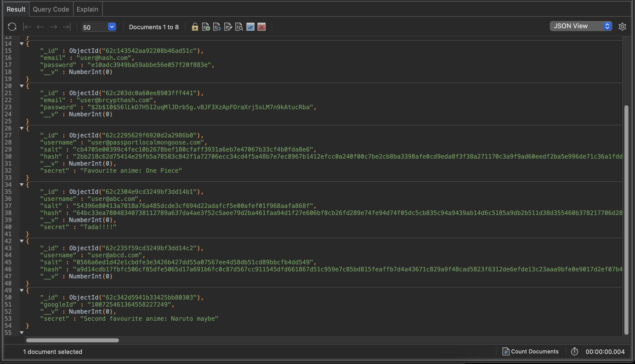Switch to the Query Code tab
The image size is (635, 364).
pos(51,9)
